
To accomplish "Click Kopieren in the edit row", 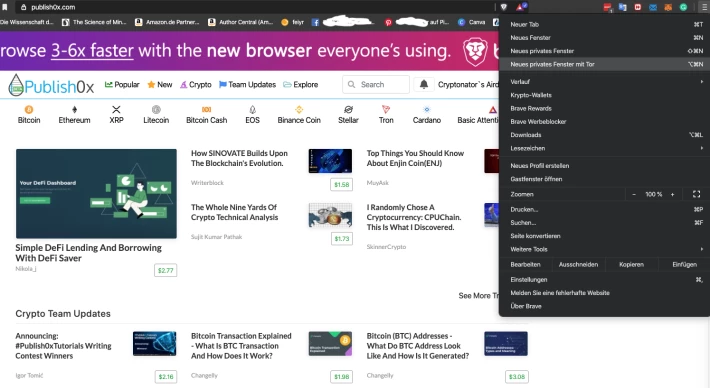I will coord(631,264).
